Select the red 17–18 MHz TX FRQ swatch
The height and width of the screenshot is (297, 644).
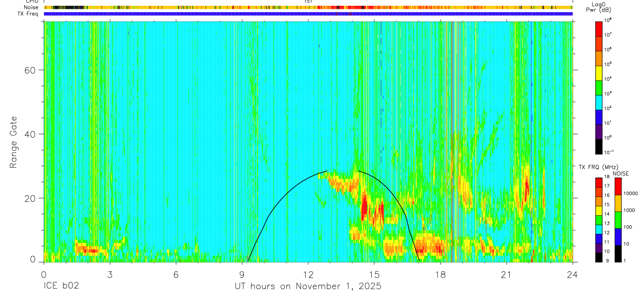tap(599, 182)
